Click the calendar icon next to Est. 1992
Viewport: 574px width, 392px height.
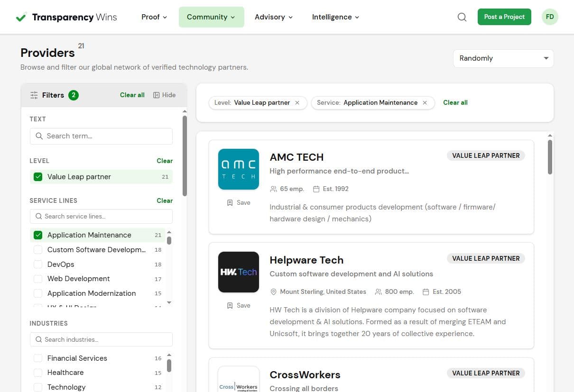pos(315,189)
